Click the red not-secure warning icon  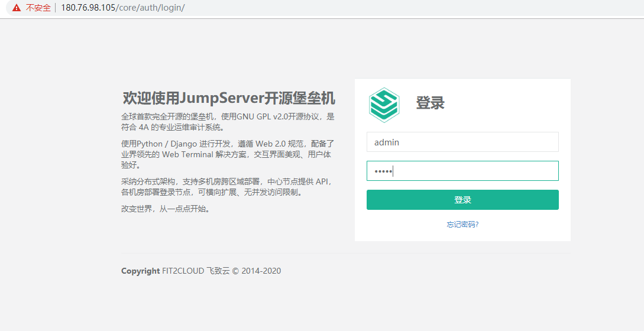pos(17,8)
